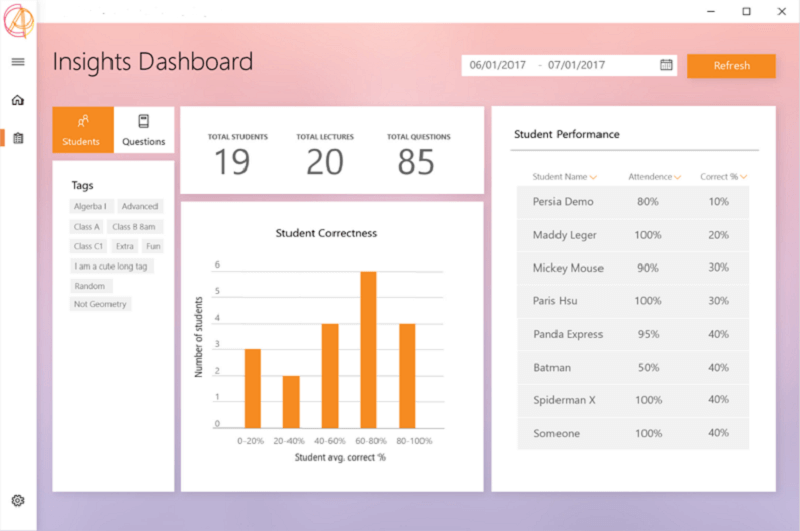Image resolution: width=800 pixels, height=531 pixels.
Task: Switch to the Questions tab
Action: click(144, 130)
